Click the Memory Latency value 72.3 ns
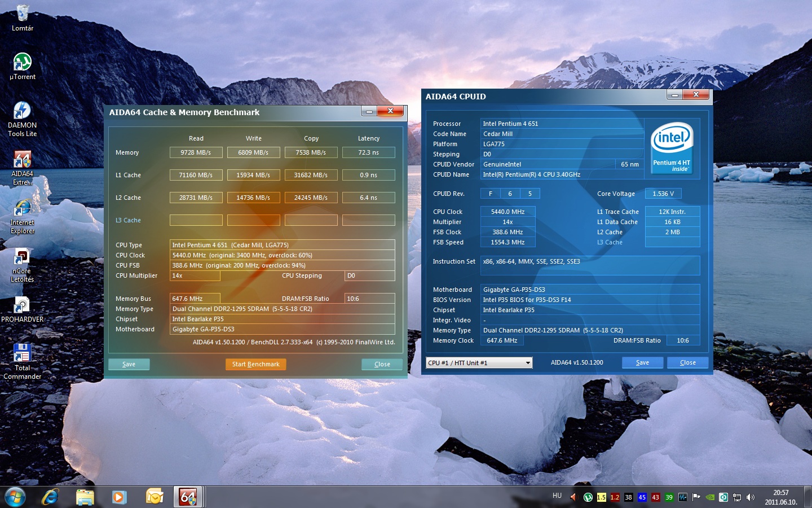 click(369, 152)
